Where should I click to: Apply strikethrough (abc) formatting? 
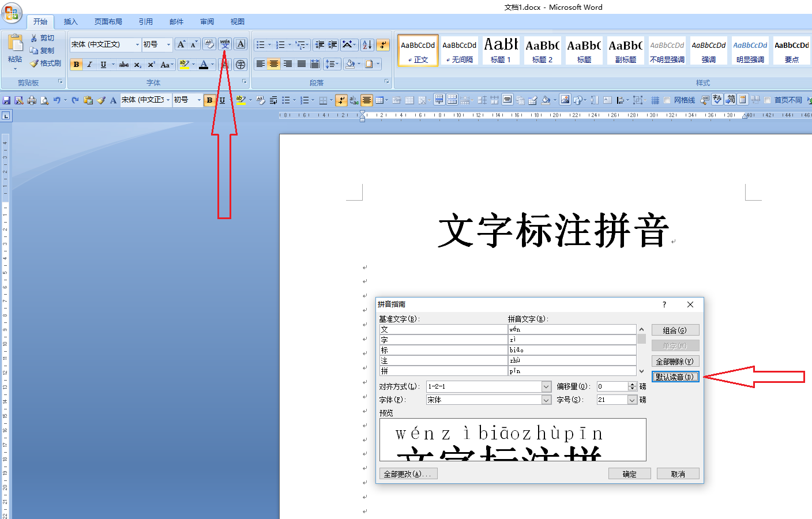(x=124, y=65)
